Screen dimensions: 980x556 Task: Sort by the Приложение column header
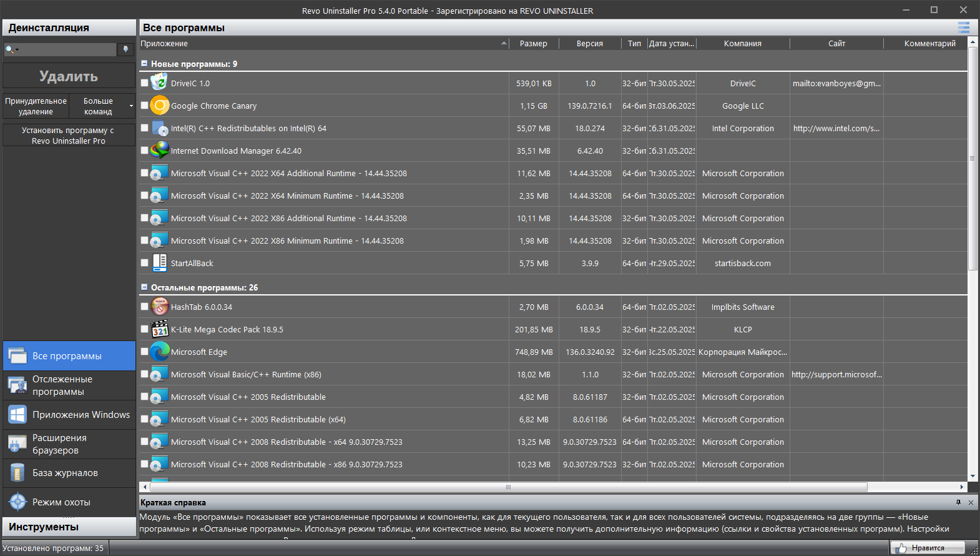coord(324,43)
